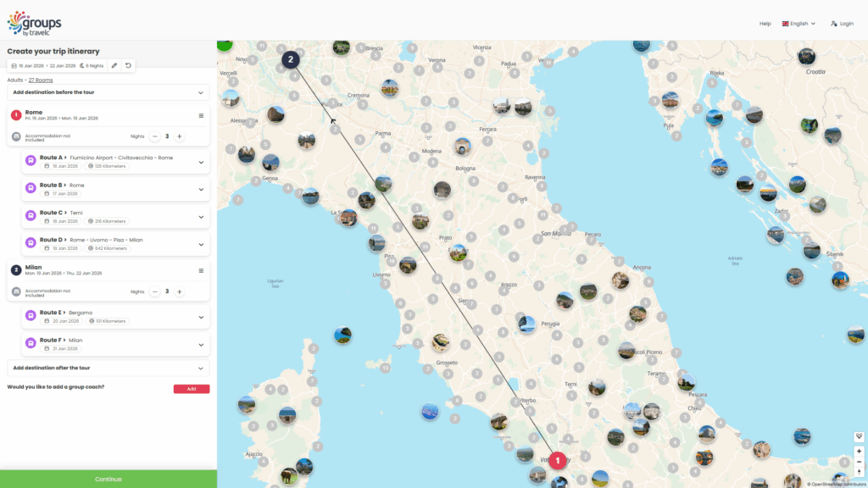Image resolution: width=868 pixels, height=488 pixels.
Task: Open the Milan destination hamburger menu
Action: [x=201, y=271]
